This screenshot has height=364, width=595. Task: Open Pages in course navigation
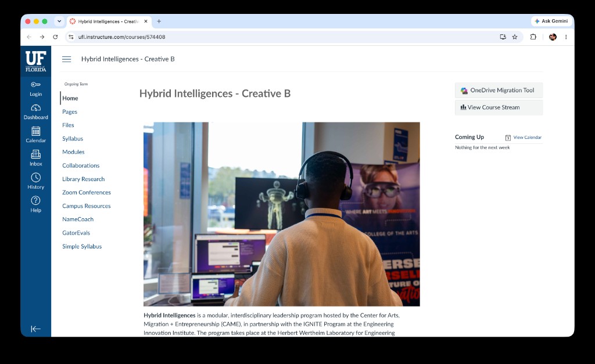point(70,112)
